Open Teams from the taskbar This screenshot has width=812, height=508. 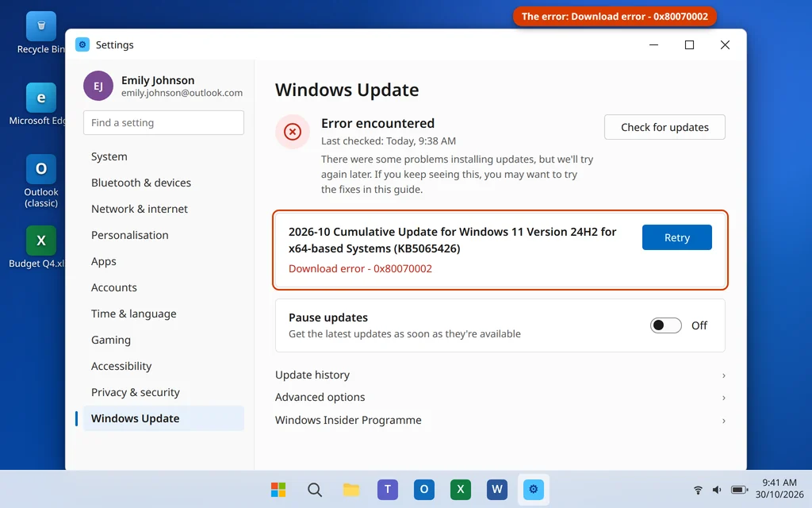click(387, 489)
